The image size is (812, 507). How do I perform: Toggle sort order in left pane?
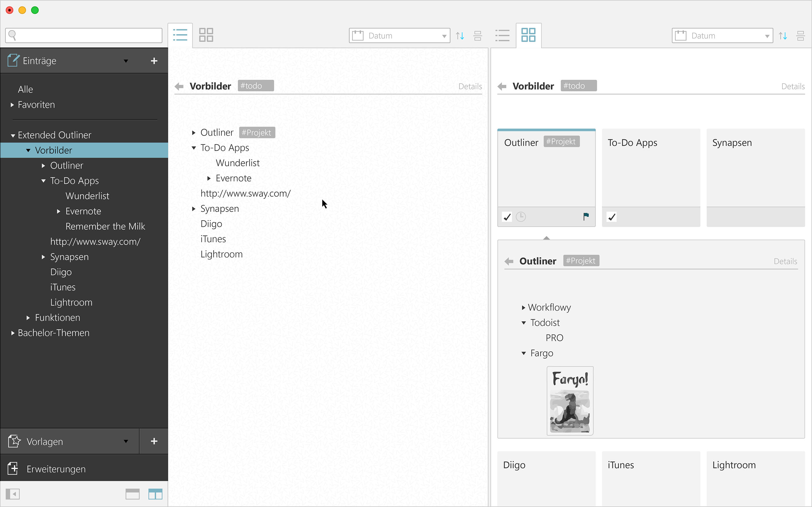click(460, 36)
